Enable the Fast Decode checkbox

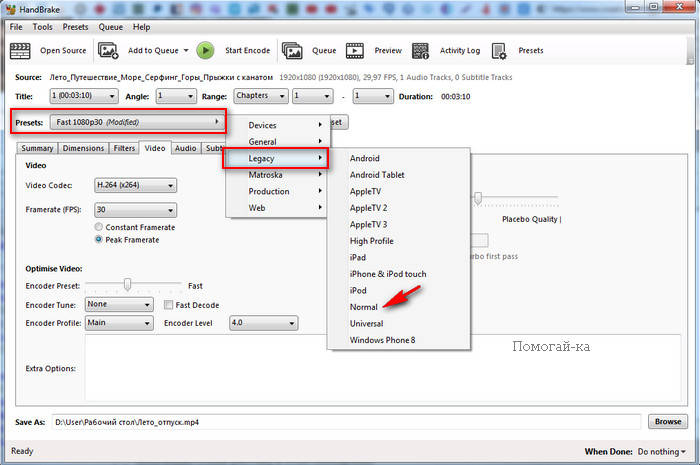click(x=168, y=305)
